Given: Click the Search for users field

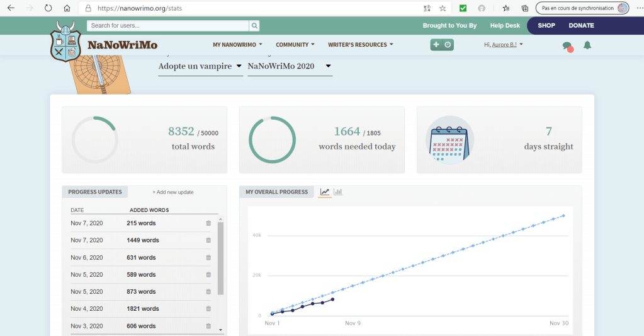Looking at the screenshot, I should tap(168, 26).
